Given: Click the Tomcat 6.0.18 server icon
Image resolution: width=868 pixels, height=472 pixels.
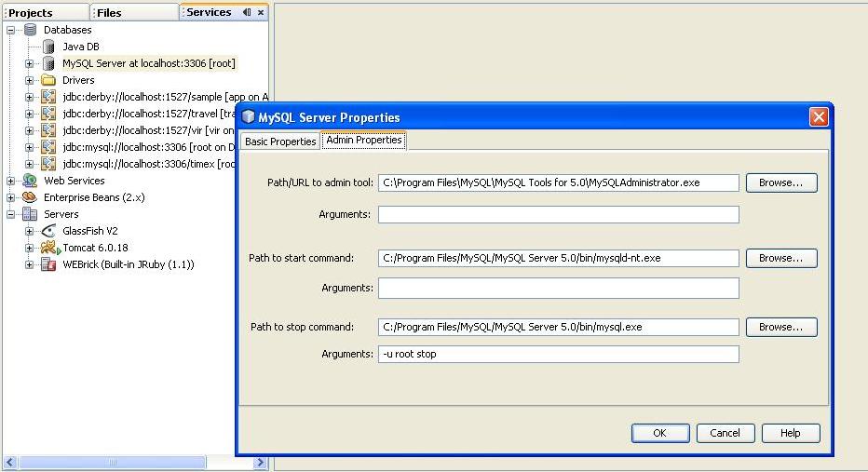Looking at the screenshot, I should pyautogui.click(x=49, y=248).
